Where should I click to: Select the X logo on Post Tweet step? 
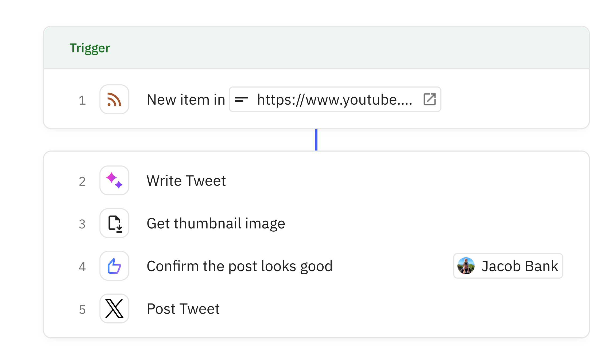point(114,309)
